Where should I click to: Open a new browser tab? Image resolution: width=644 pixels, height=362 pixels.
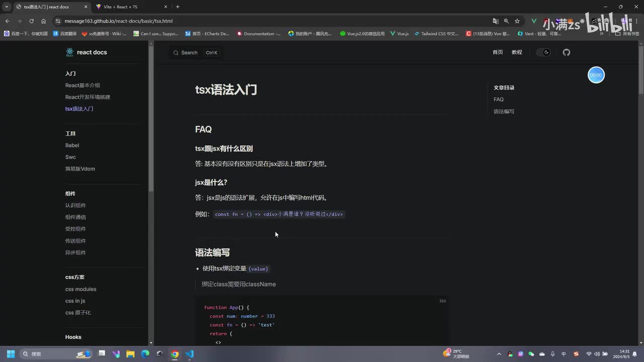point(178,7)
